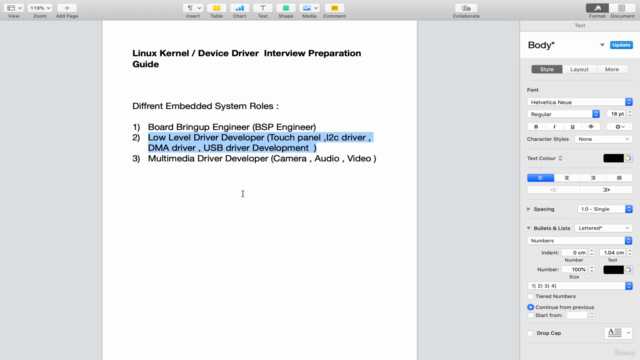Align text center

point(567,178)
